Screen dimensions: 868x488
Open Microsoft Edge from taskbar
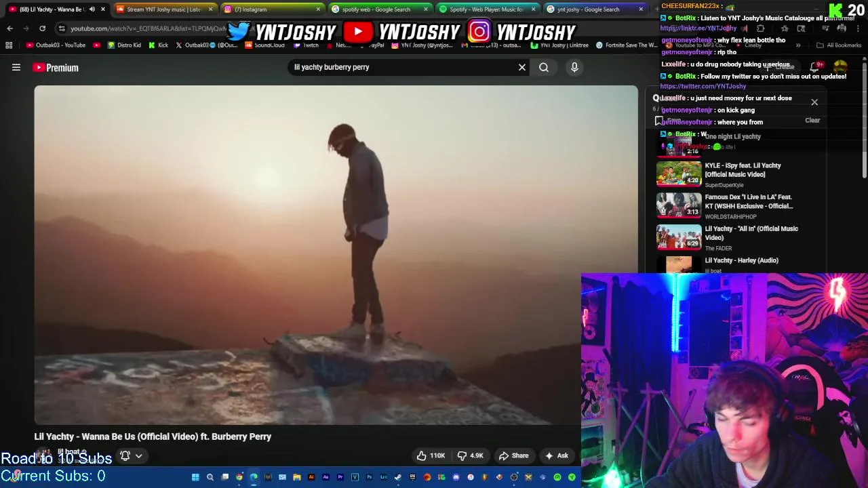tap(254, 477)
